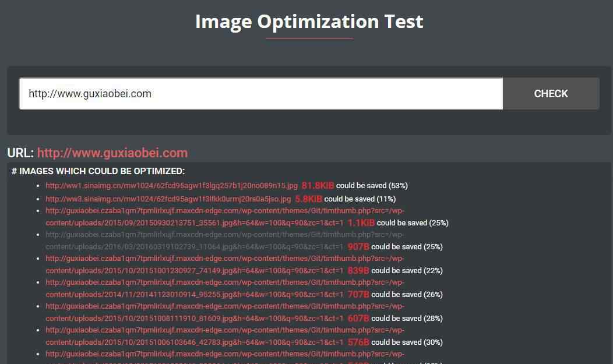Open the ww1.sinaimg.cn image link
Viewport: 613px width, 364px height.
171,186
